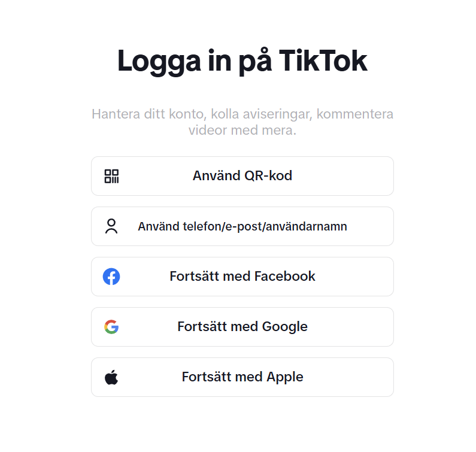Click the videor med mera text line
Screen dimensions: 476x452
[242, 131]
